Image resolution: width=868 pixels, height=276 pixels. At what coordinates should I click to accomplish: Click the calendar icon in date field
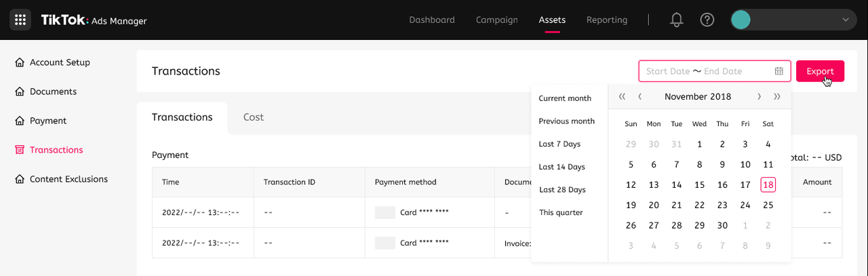click(779, 71)
